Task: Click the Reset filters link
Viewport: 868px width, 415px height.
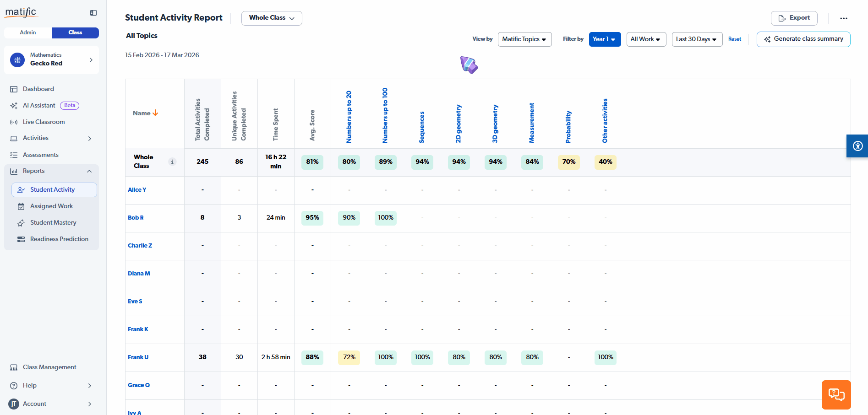Action: click(734, 39)
